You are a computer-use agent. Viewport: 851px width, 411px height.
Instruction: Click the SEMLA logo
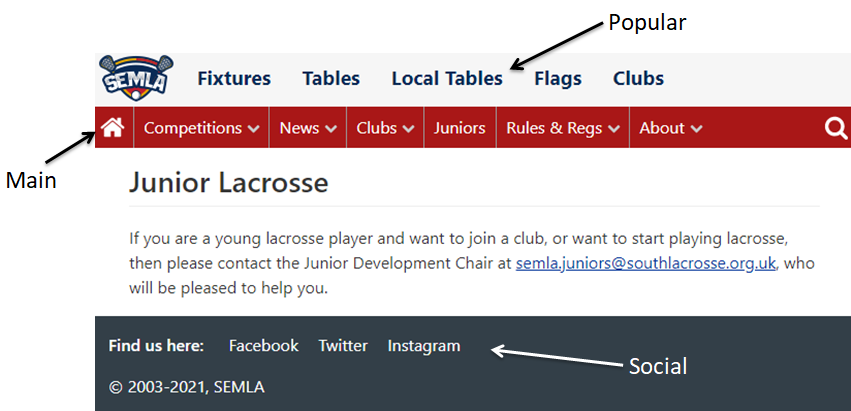coord(136,78)
